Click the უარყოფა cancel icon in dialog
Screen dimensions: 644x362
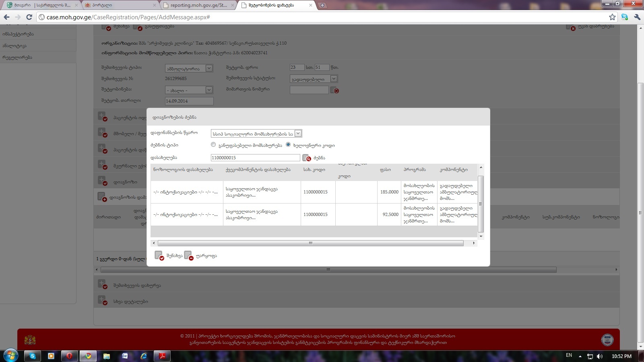[188, 256]
